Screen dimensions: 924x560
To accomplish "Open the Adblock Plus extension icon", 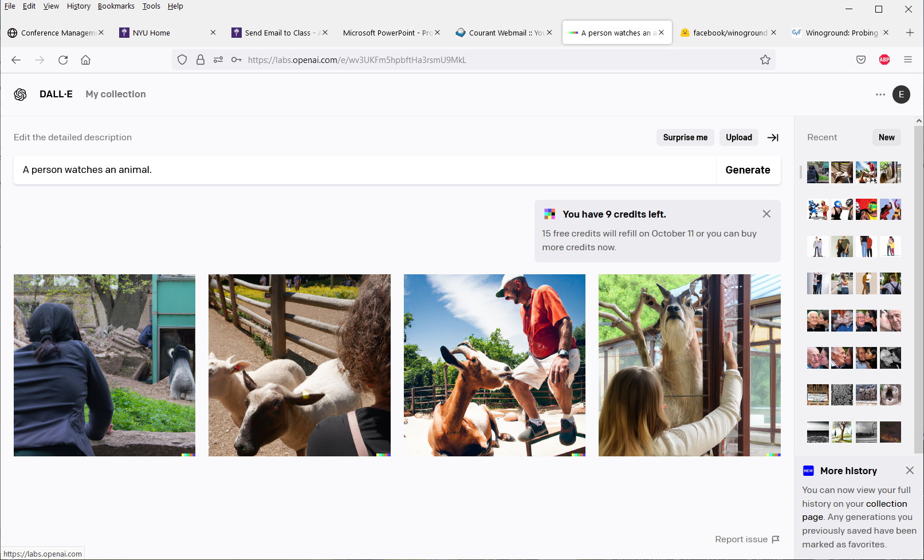I will click(884, 60).
